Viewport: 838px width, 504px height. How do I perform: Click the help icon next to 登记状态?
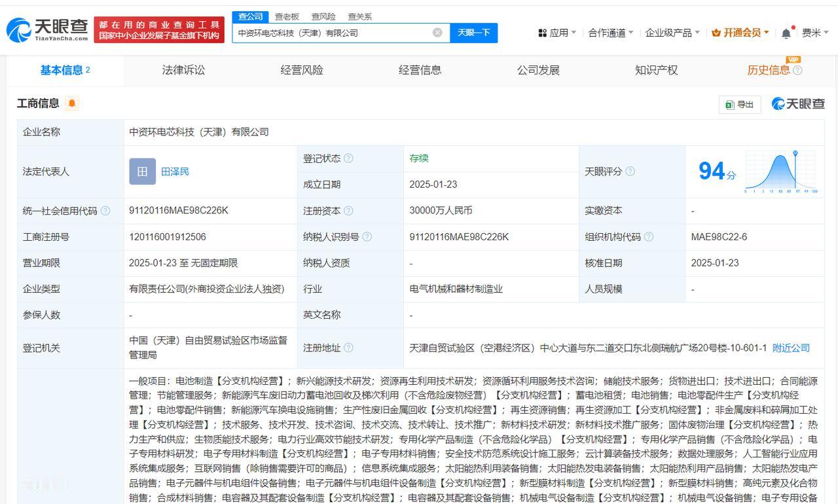point(349,158)
